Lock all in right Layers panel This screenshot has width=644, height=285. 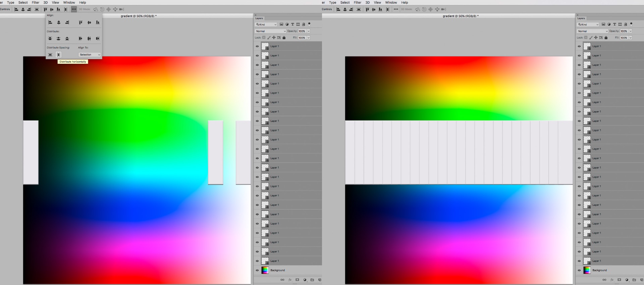(606, 38)
